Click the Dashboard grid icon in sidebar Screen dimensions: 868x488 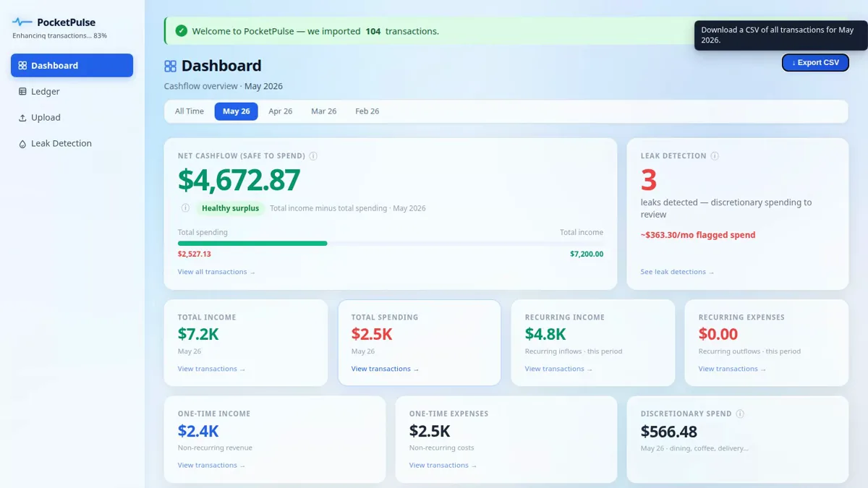(22, 66)
